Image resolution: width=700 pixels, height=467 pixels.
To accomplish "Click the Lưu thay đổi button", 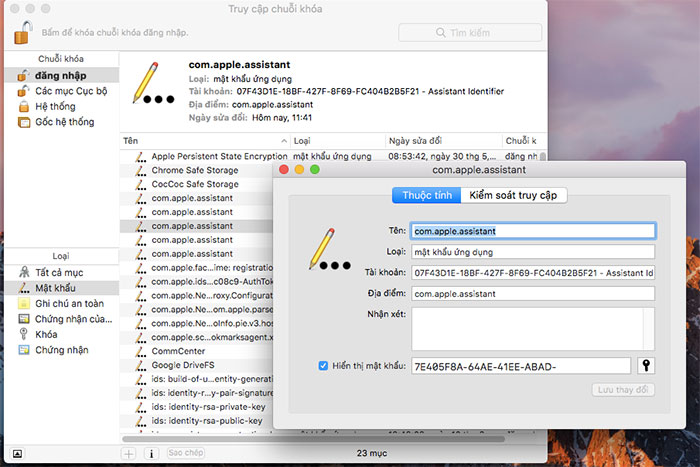I will coord(623,390).
